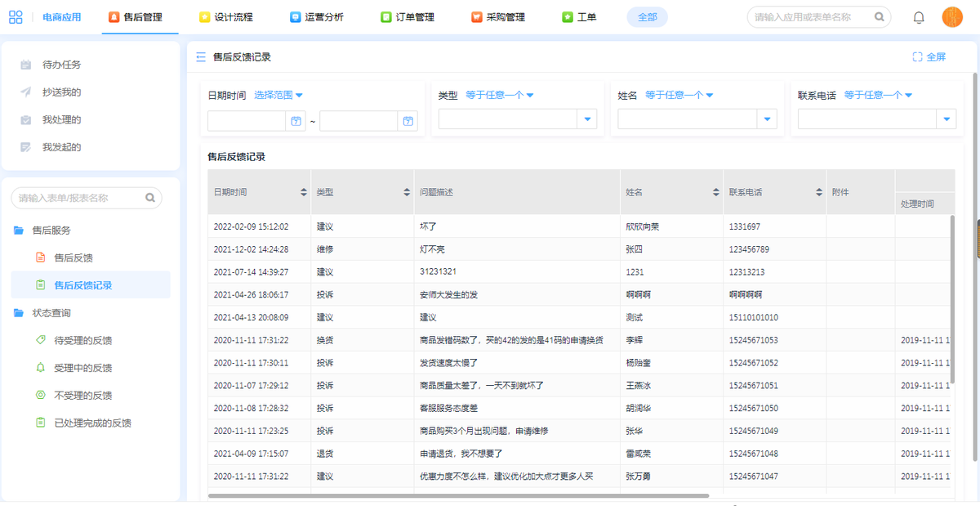Enter fullscreen with 全屏 button
Viewport: 980px width, 506px height.
click(x=929, y=57)
